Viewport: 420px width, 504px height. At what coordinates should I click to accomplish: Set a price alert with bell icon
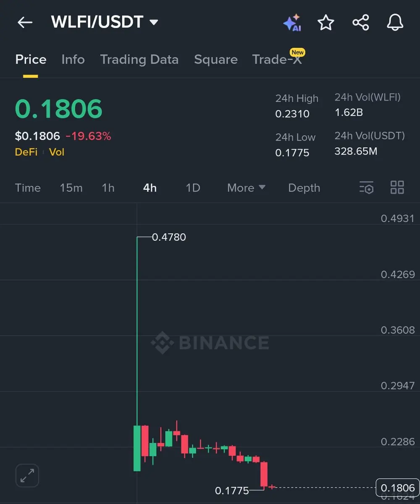click(395, 22)
